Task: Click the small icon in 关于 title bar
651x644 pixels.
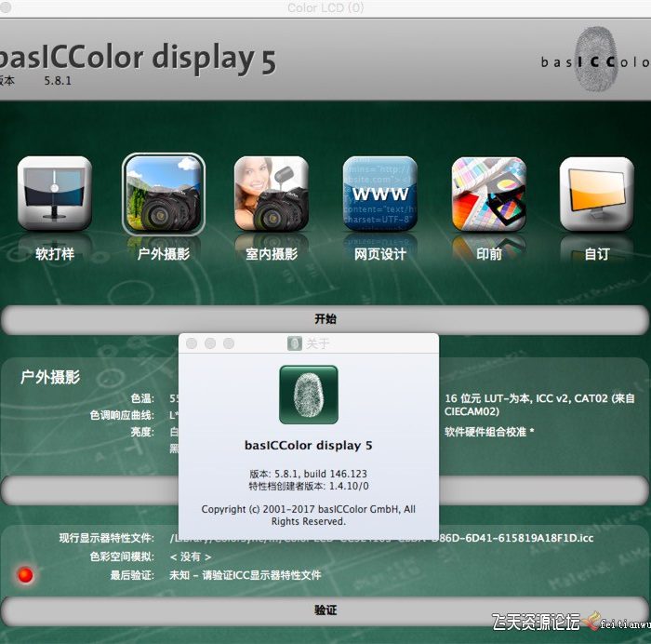Action: 295,343
